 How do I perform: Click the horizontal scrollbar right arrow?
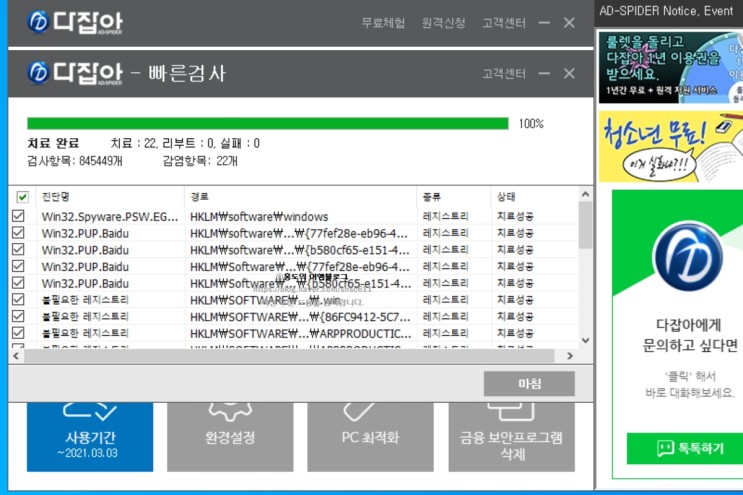coord(570,356)
